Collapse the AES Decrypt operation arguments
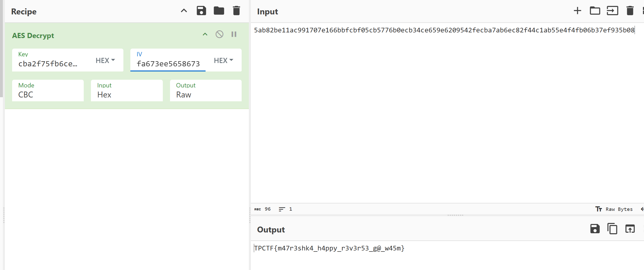644x270 pixels. (205, 34)
